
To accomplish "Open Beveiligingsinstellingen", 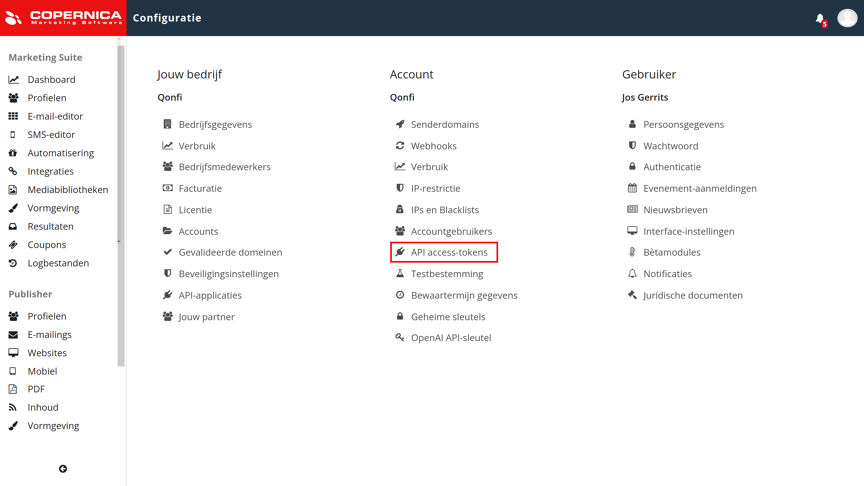I will coord(229,274).
